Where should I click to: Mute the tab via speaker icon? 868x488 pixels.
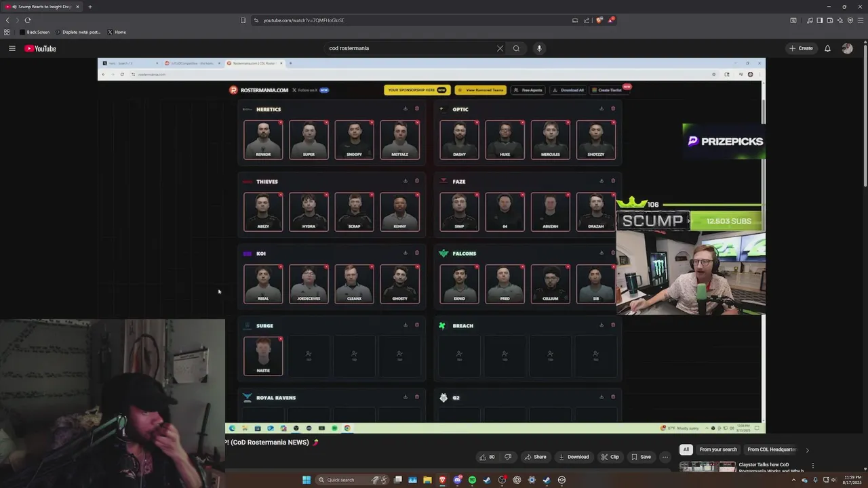[x=15, y=7]
